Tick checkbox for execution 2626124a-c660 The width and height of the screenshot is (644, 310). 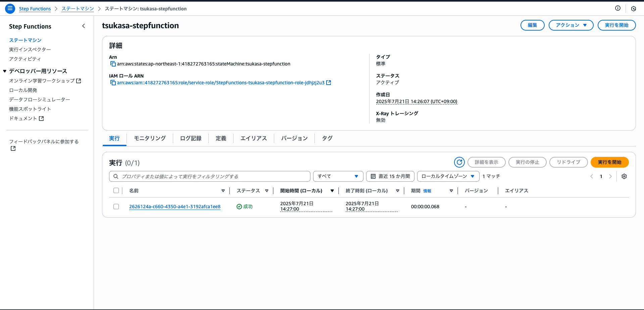(116, 207)
